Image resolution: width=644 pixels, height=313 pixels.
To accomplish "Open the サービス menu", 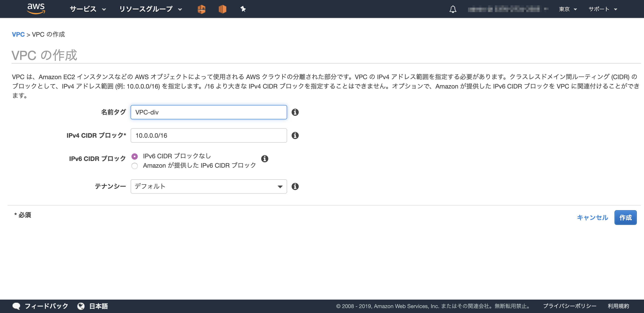I will tap(88, 9).
